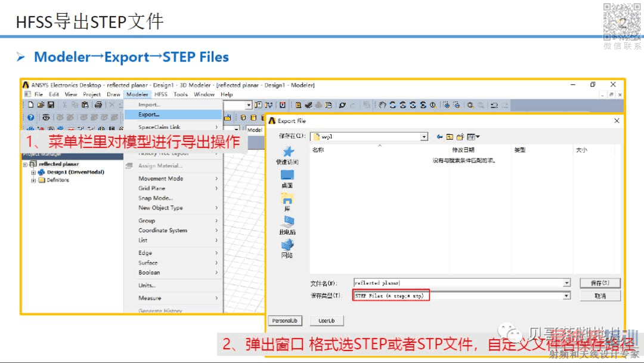Click the yellow notes list toolbar icon

298,105
